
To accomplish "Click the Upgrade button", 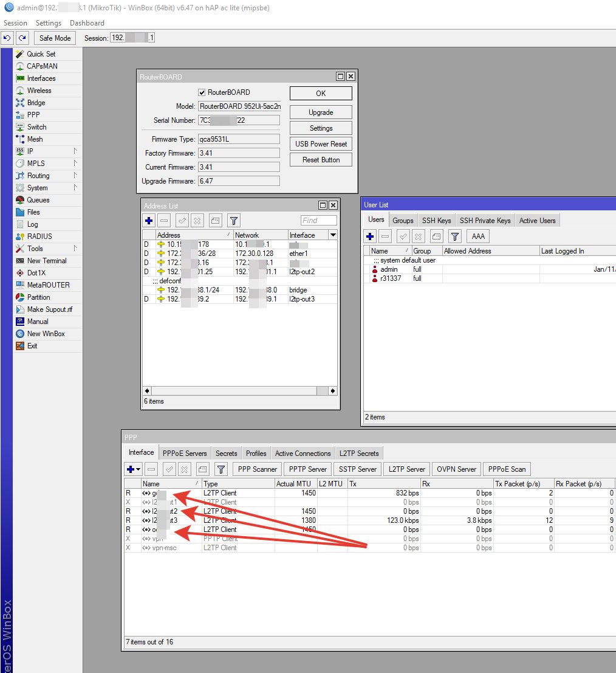I will click(x=321, y=112).
